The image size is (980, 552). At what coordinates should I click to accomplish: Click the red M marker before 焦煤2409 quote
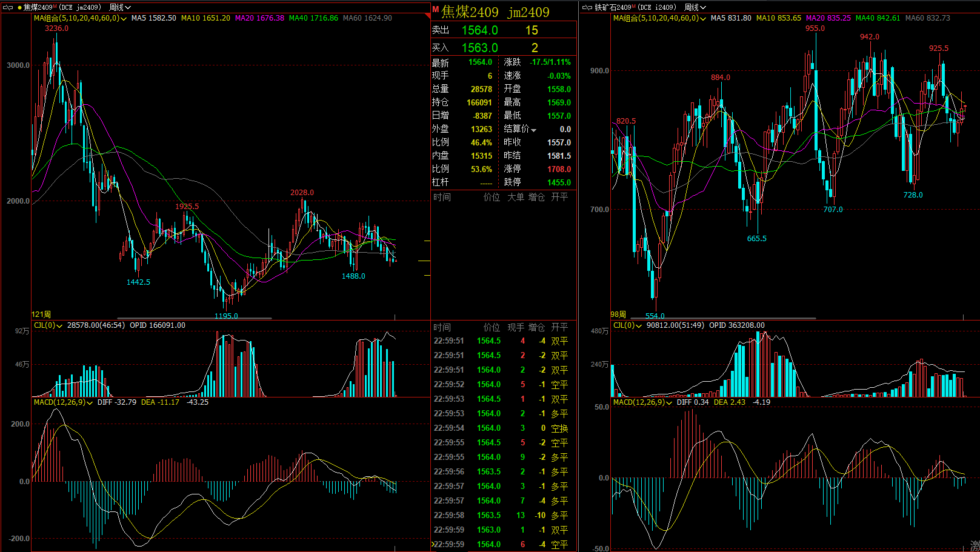(435, 10)
